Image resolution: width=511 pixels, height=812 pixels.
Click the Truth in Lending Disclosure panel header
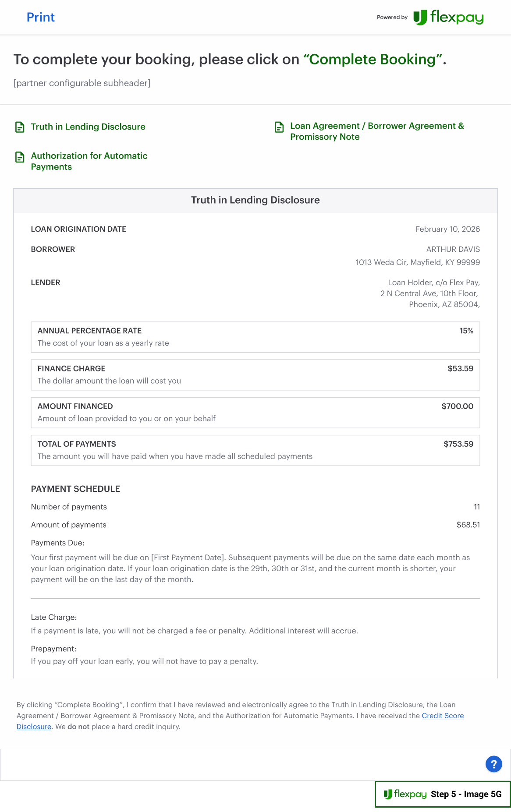(x=255, y=200)
